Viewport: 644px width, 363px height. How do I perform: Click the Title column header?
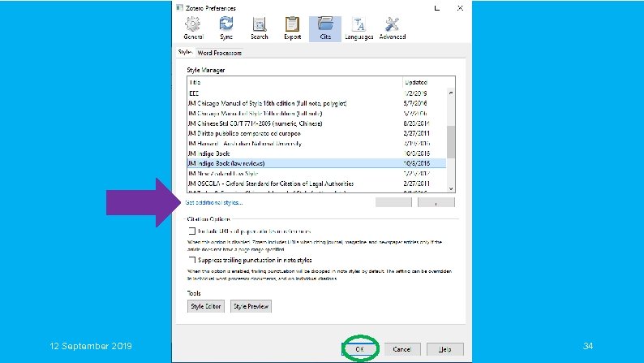[x=294, y=82]
